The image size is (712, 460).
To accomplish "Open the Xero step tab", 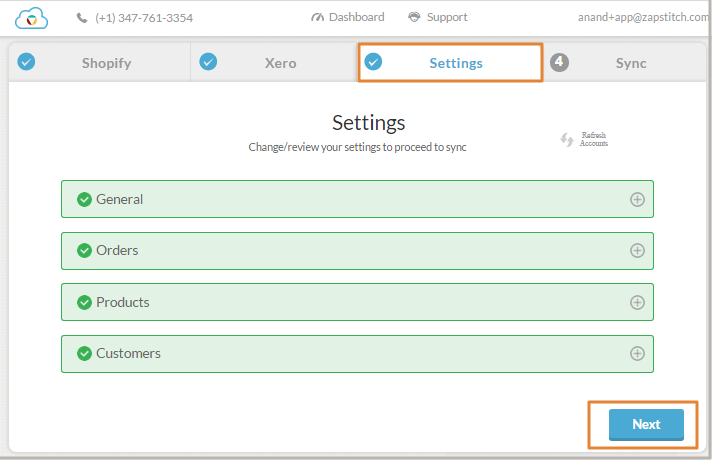I will [274, 63].
